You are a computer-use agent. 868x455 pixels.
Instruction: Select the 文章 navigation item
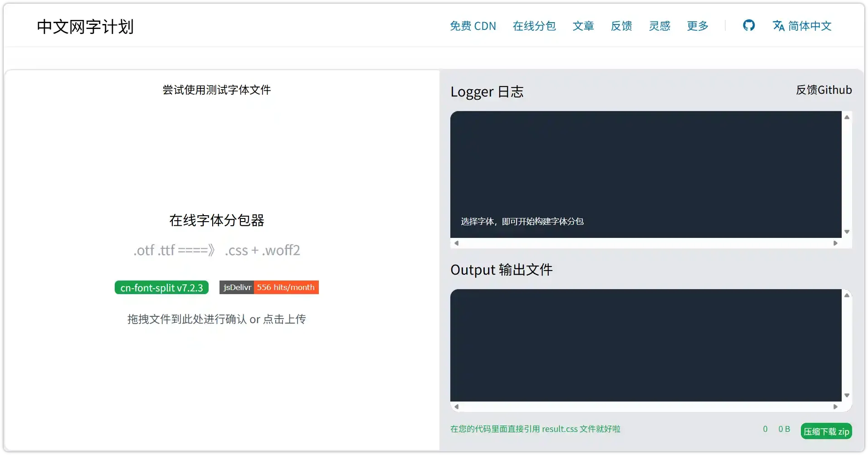click(583, 26)
